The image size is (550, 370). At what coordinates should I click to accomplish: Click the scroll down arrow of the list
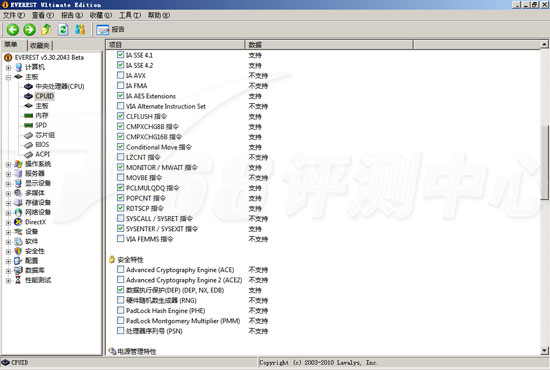(x=544, y=350)
